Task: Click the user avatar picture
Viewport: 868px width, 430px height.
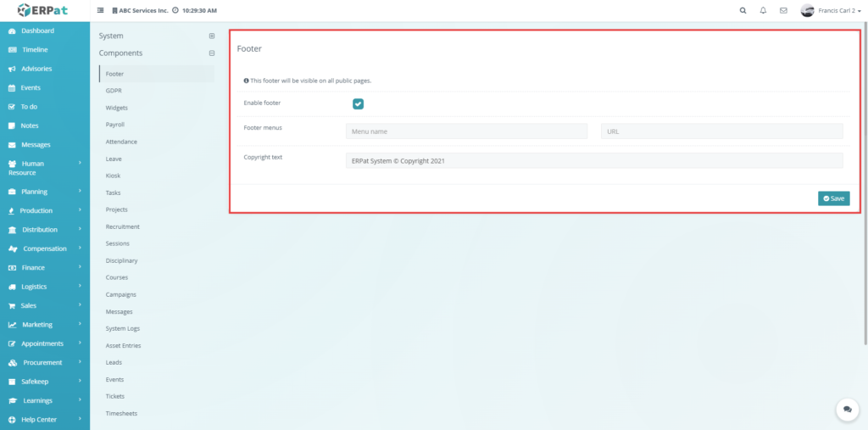Action: (x=807, y=10)
